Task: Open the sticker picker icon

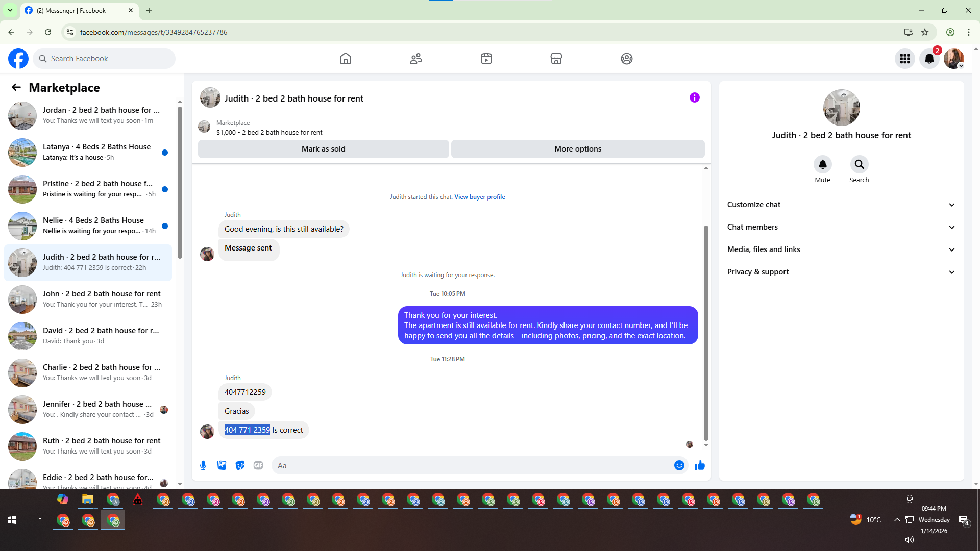Action: click(x=240, y=465)
